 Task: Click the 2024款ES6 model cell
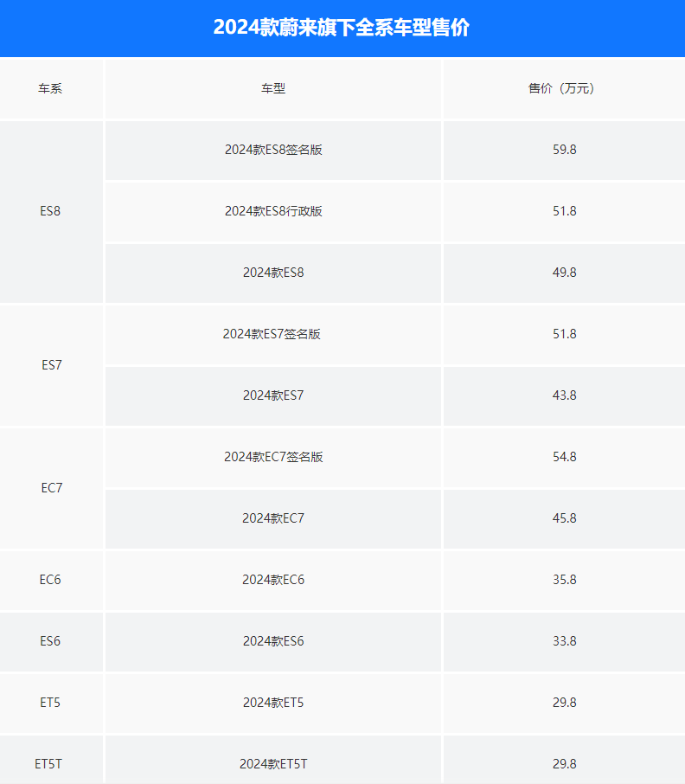coord(273,641)
